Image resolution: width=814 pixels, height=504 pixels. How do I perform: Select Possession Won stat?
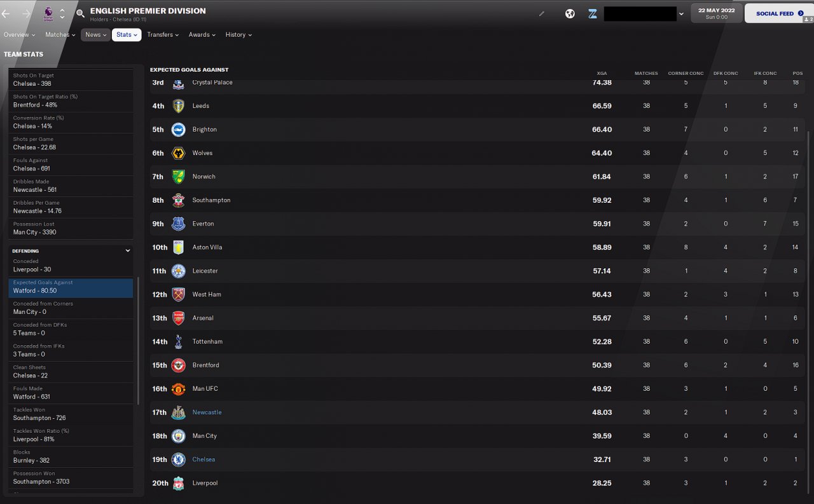(71, 478)
